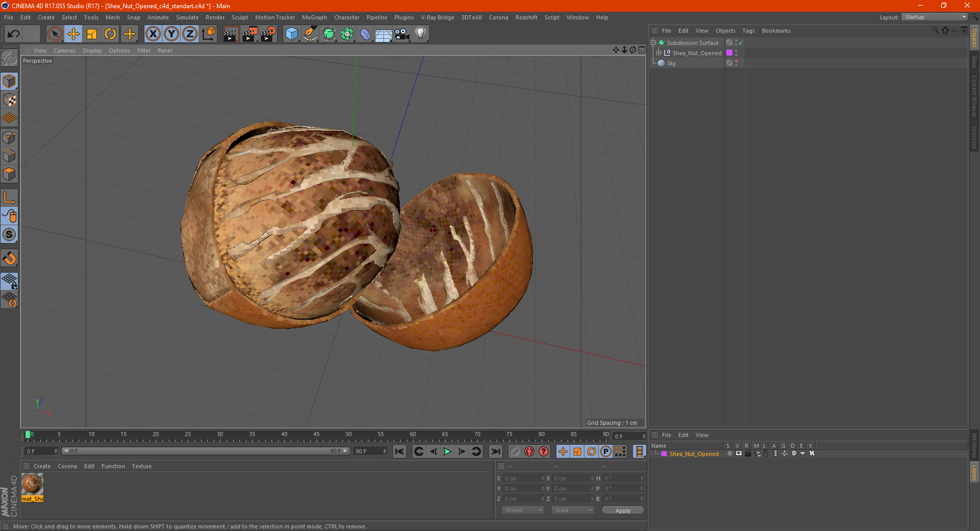Screen dimensions: 980x531
Task: Select the Live Selection tool
Action: click(55, 34)
